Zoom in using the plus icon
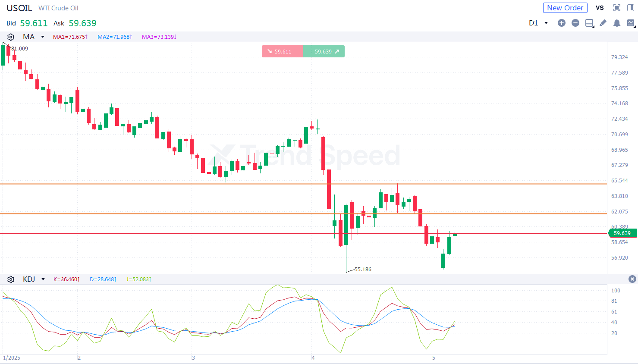The image size is (638, 364). pos(562,23)
